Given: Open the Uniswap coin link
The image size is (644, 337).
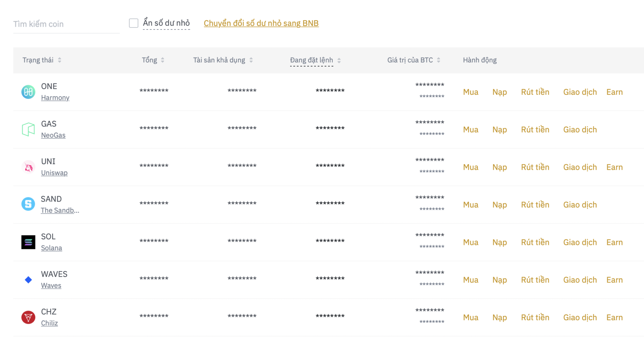Looking at the screenshot, I should [x=54, y=173].
